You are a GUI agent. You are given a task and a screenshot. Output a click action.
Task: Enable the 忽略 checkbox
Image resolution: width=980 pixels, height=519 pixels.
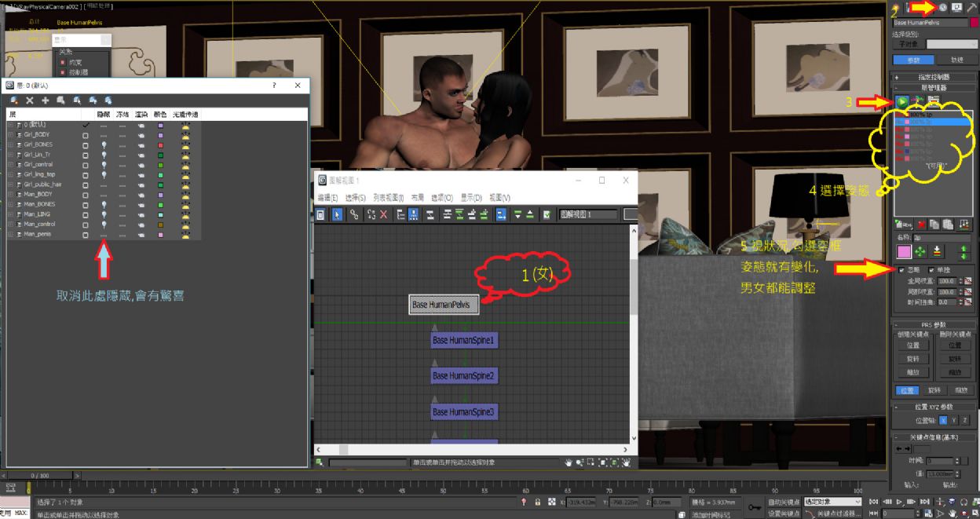(902, 270)
